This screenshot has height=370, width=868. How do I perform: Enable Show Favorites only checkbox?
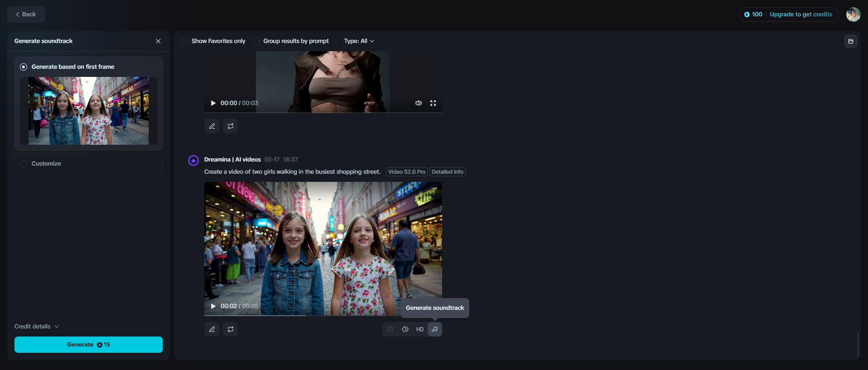(x=184, y=41)
